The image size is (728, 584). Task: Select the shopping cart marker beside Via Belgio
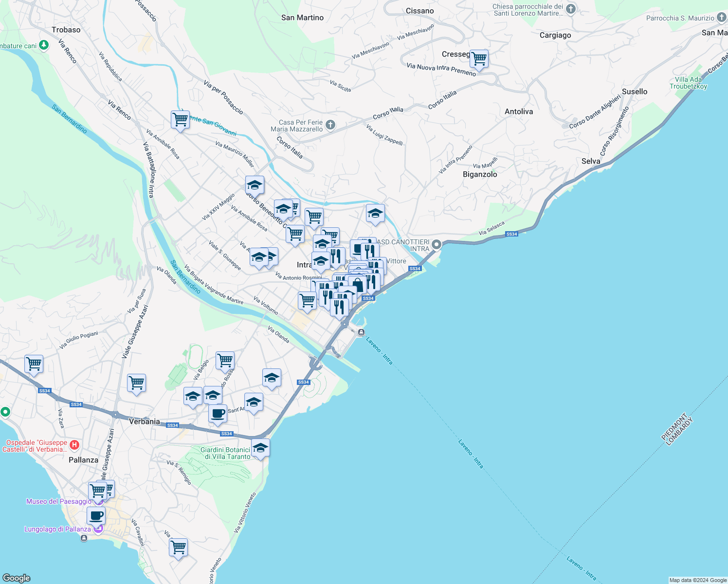pyautogui.click(x=225, y=361)
